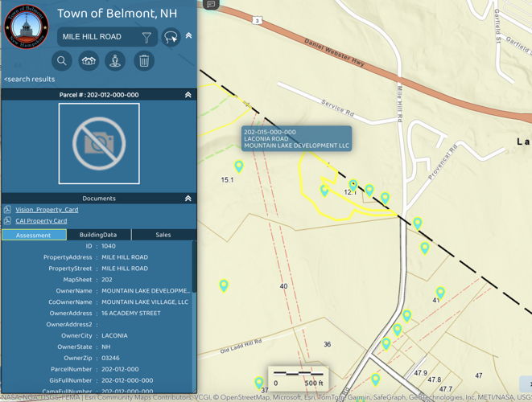Switch to the BuildingData tab
The width and height of the screenshot is (532, 402).
tap(98, 235)
